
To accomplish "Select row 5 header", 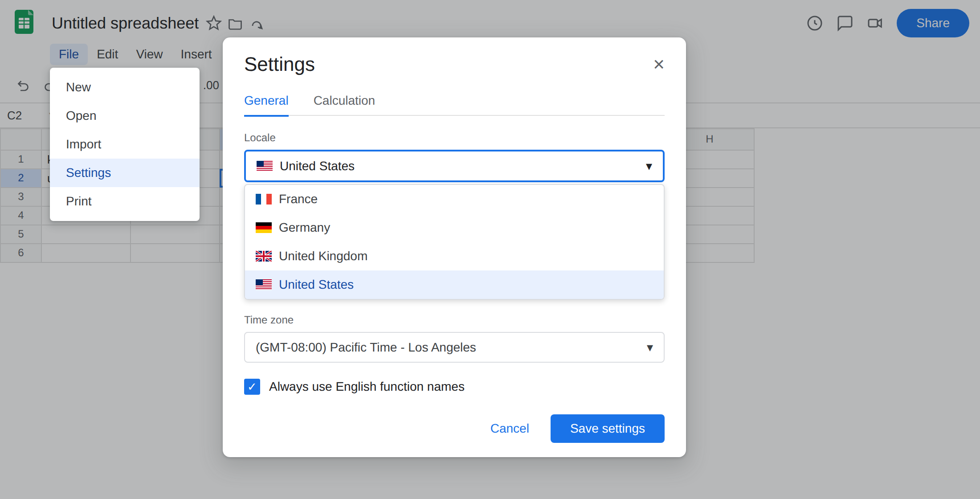I will (x=20, y=234).
